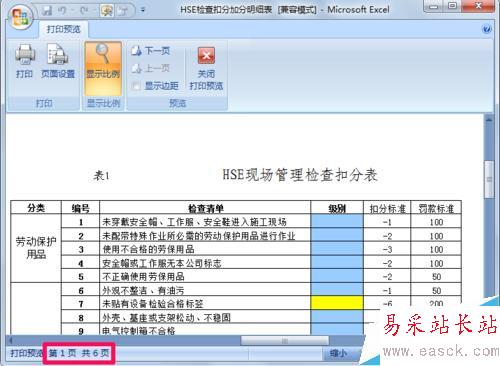Minimize the Excel window
The width and height of the screenshot is (500, 366).
(x=433, y=6)
